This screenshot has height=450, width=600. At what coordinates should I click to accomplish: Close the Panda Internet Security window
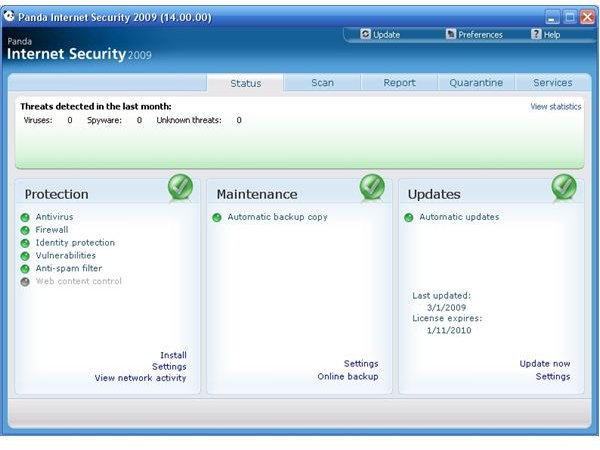588,17
